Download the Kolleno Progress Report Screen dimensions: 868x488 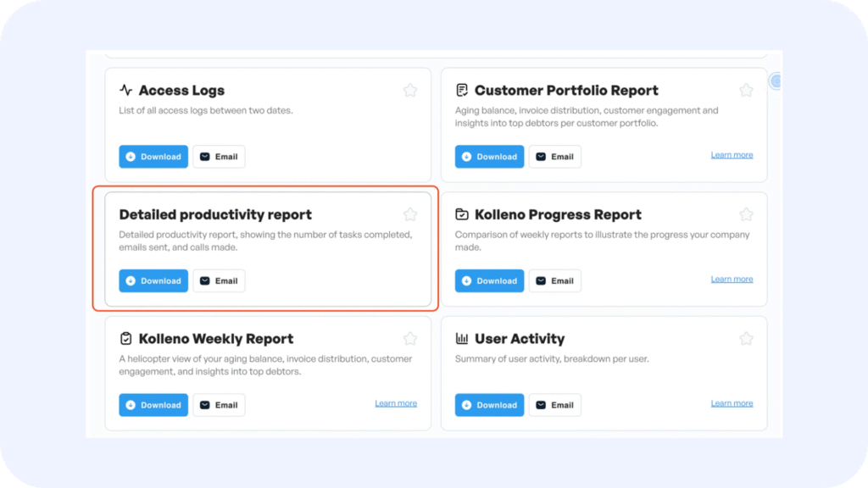pos(489,280)
